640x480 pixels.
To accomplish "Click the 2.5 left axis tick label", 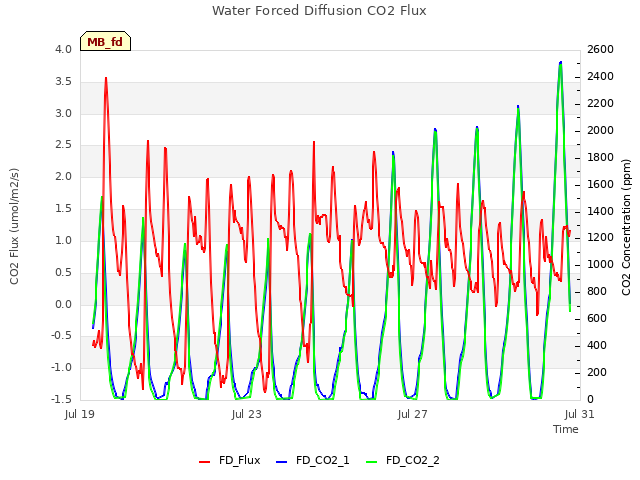I will tap(63, 145).
